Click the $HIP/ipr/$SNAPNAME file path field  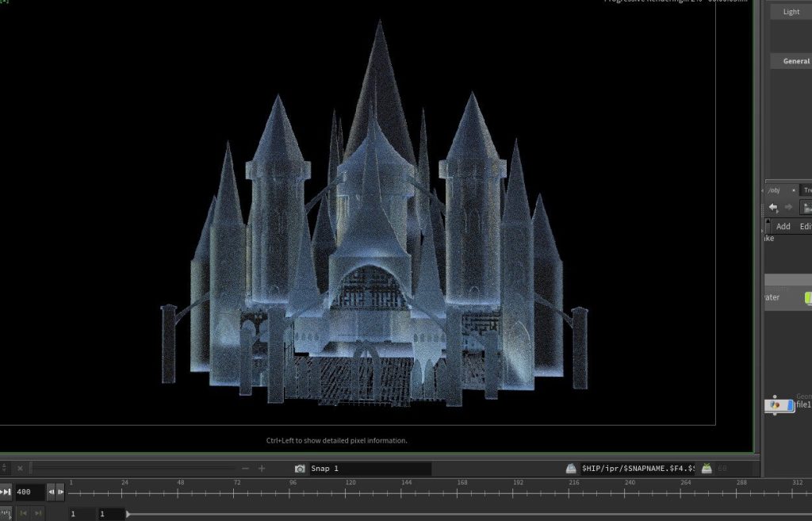(x=638, y=469)
